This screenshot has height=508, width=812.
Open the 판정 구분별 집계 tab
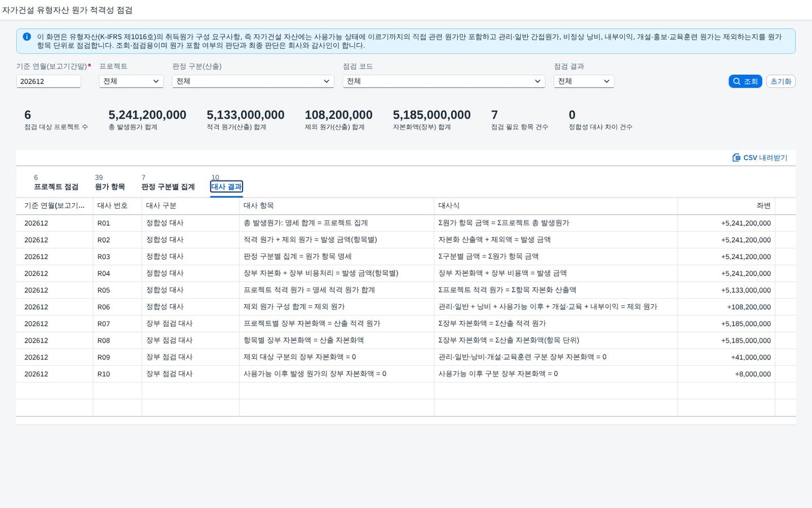click(168, 182)
